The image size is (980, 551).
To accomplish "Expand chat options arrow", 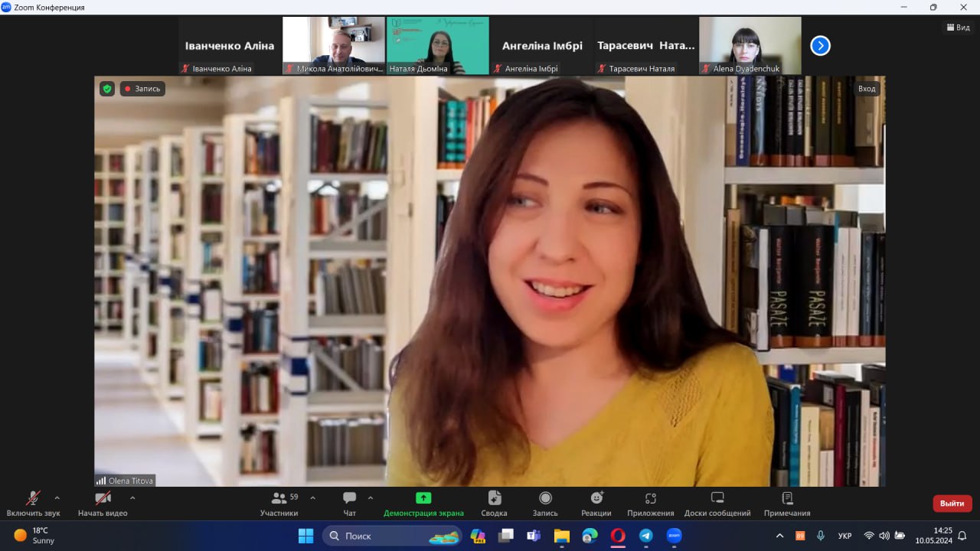I will 371,498.
